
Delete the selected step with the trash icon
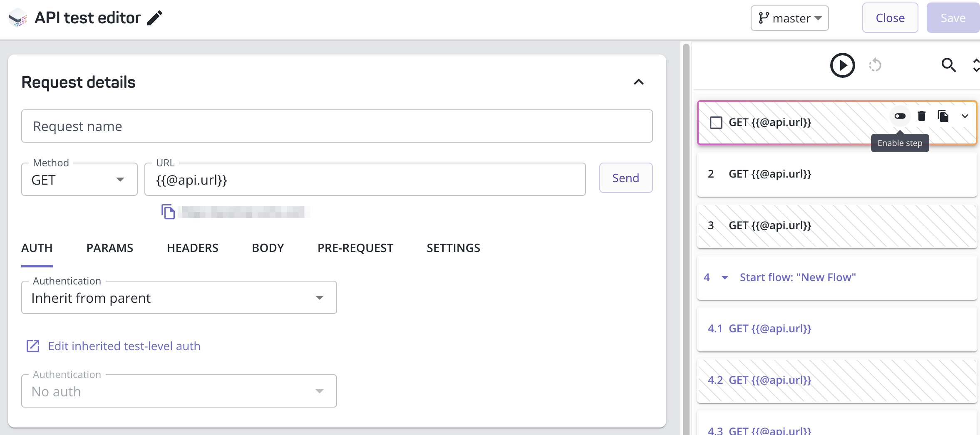coord(922,116)
